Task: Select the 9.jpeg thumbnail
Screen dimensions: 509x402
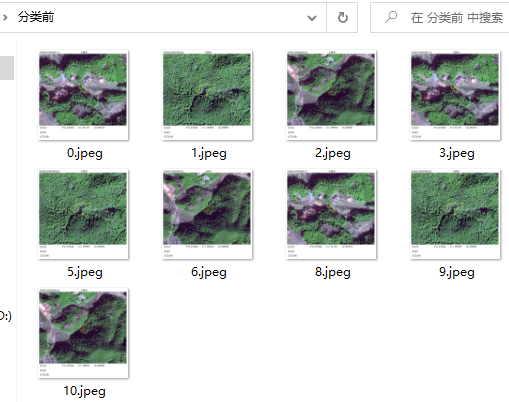Action: pos(455,214)
